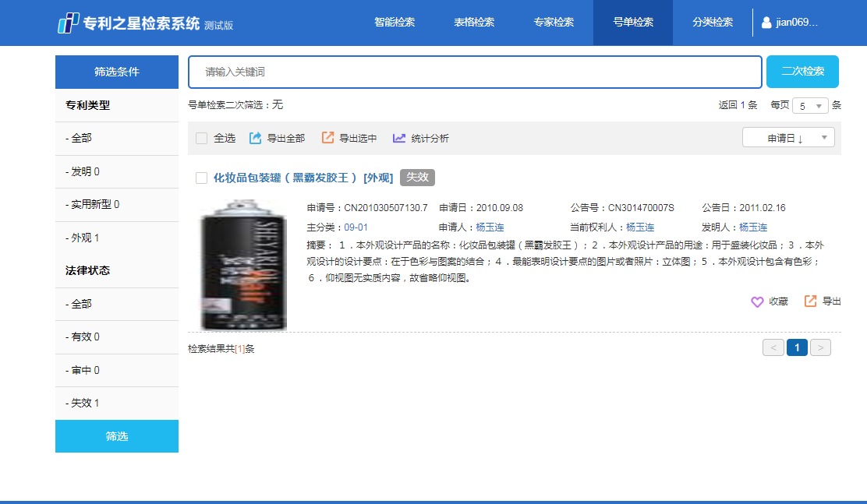The image size is (867, 504).
Task: Open the per-page count dropdown
Action: click(810, 106)
